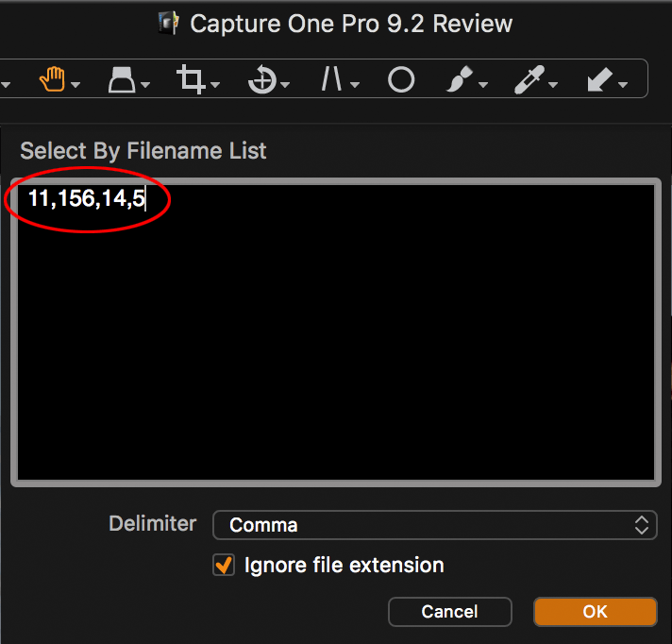672x644 pixels.
Task: Select the Pan hand cursor tool
Action: 52,79
